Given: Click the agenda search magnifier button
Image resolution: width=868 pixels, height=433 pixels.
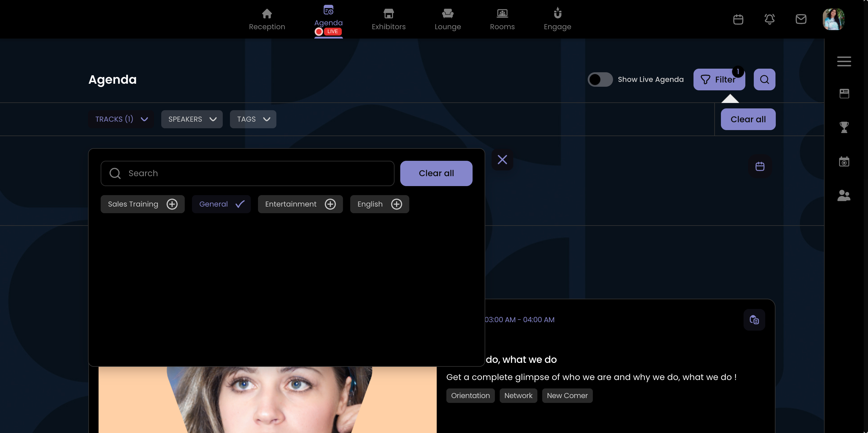Looking at the screenshot, I should point(764,79).
